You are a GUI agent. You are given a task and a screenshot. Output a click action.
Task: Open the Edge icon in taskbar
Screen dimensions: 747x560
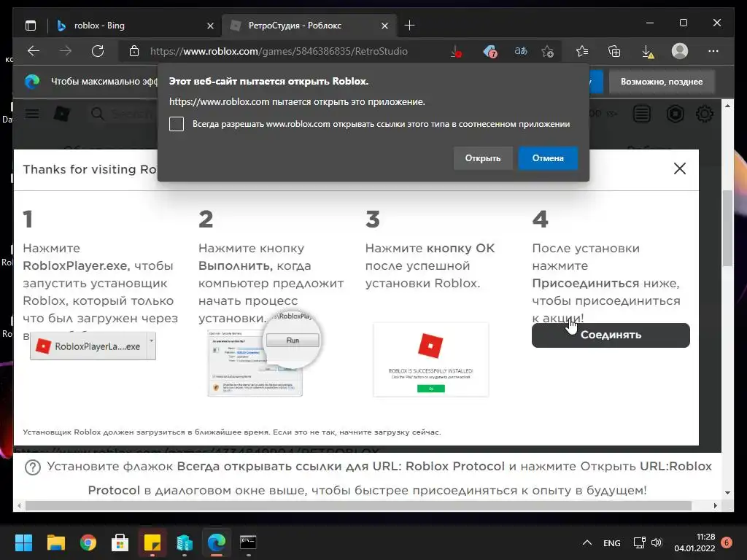[x=216, y=542]
